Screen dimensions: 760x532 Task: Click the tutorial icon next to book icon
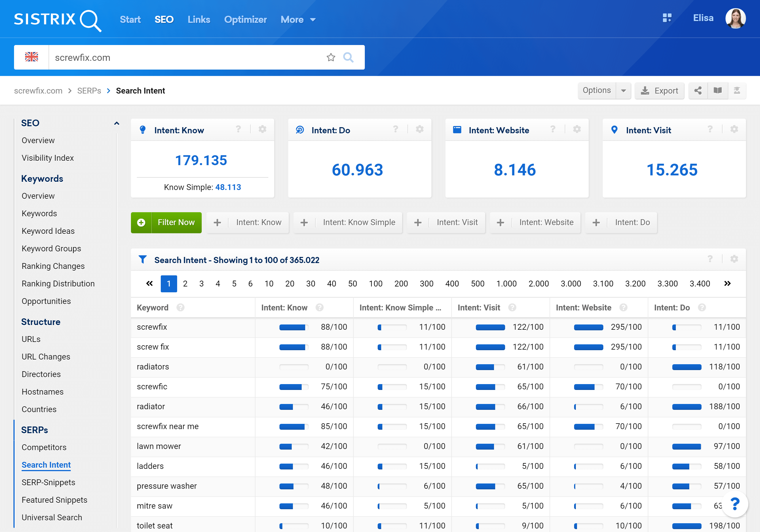[x=737, y=90]
